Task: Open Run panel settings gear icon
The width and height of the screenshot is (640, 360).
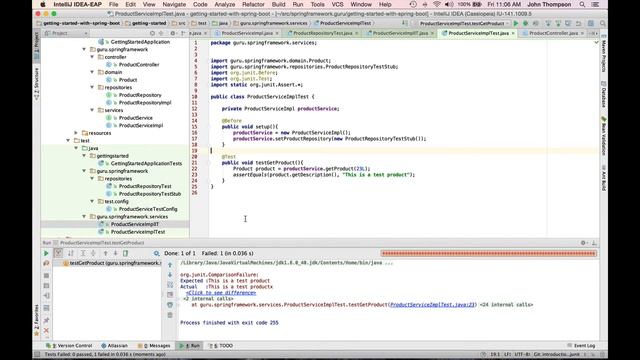Action: pyautogui.click(x=583, y=243)
